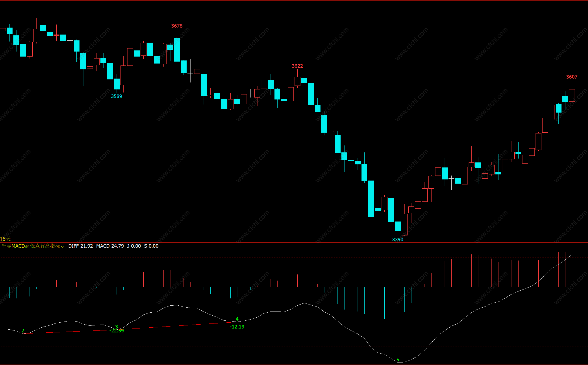Click the J 0.00 readout
Viewport: 588px width, 365px height.
(134, 246)
